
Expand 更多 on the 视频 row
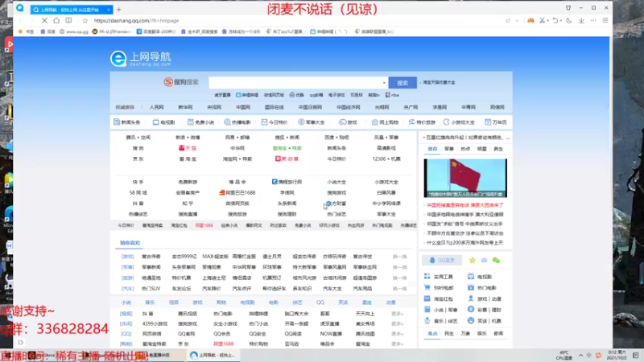point(397,314)
